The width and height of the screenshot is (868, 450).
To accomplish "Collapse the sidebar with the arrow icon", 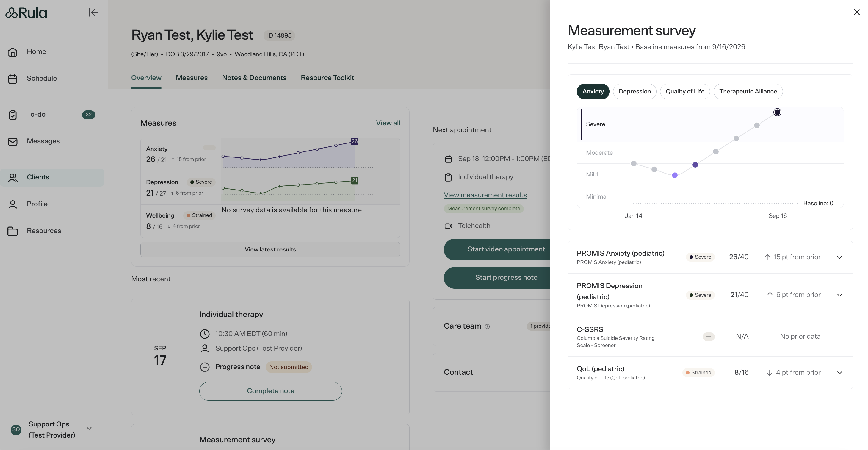I will click(x=93, y=12).
